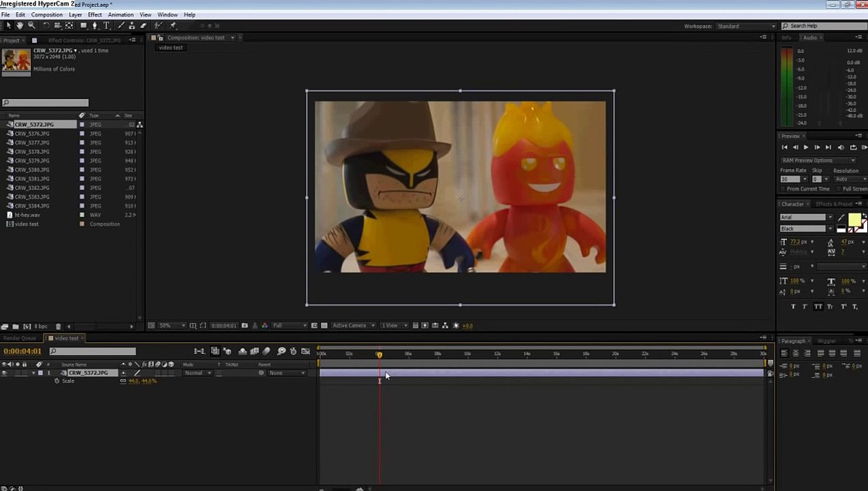The width and height of the screenshot is (868, 491).
Task: Select ht-hey.wav audio file in project
Action: tap(27, 215)
